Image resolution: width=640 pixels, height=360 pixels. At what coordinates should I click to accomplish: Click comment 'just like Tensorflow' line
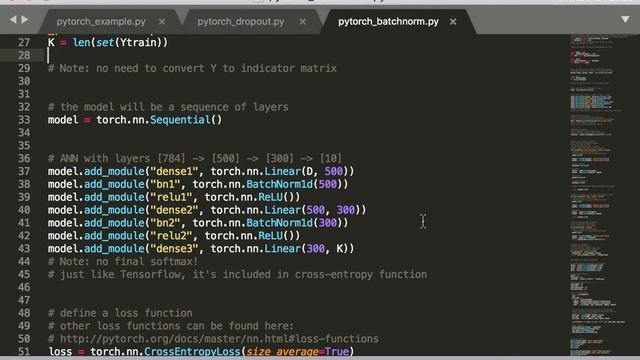point(238,274)
